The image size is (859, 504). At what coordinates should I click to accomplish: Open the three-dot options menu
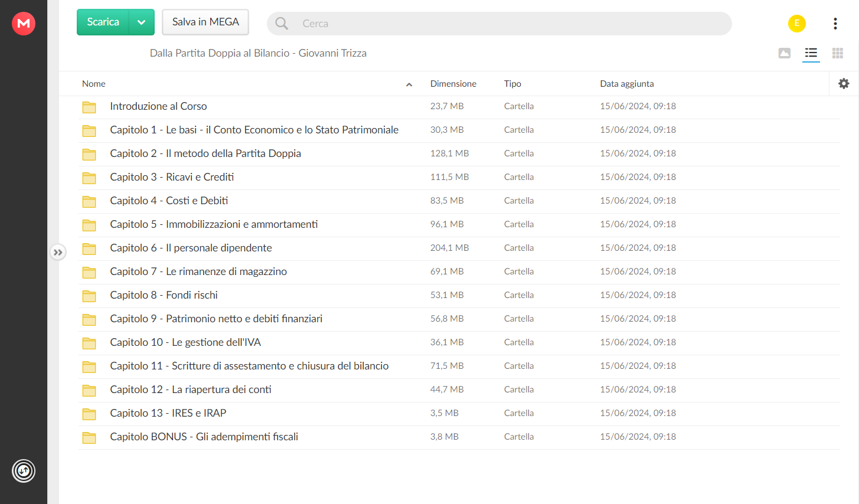click(x=835, y=24)
